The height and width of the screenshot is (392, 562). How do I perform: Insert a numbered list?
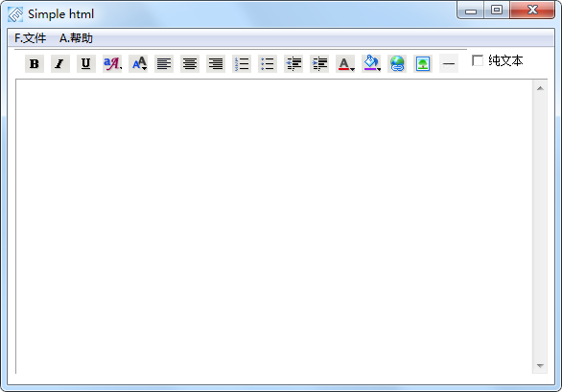[242, 64]
